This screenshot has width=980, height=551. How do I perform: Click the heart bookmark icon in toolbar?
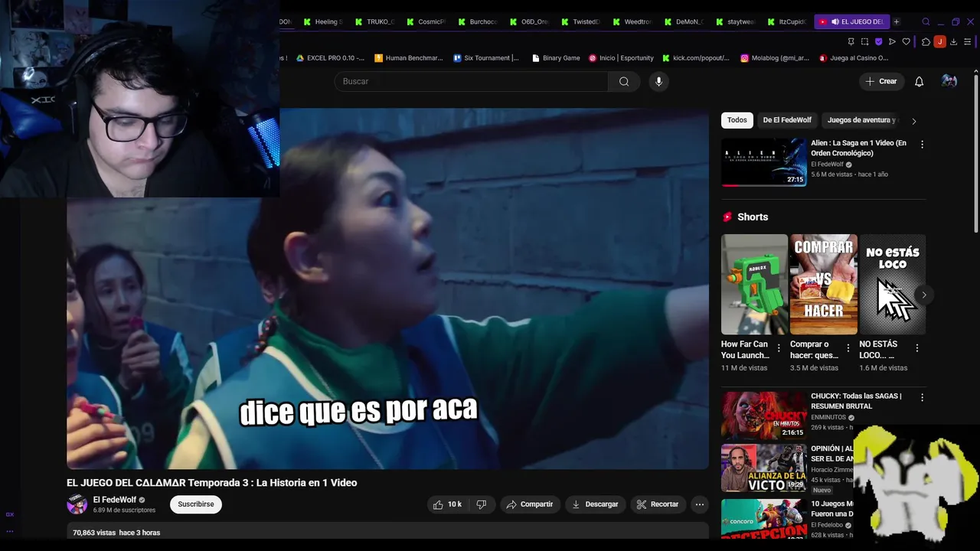[x=906, y=41]
